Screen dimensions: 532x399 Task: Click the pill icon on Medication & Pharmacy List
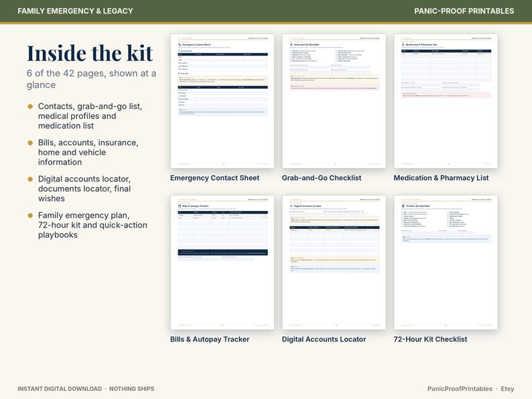(403, 44)
